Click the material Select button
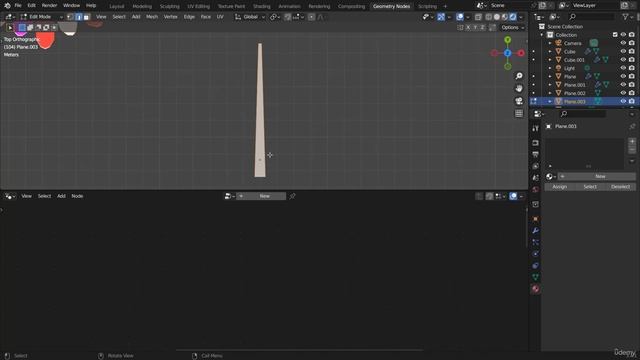This screenshot has width=640, height=360. click(590, 187)
